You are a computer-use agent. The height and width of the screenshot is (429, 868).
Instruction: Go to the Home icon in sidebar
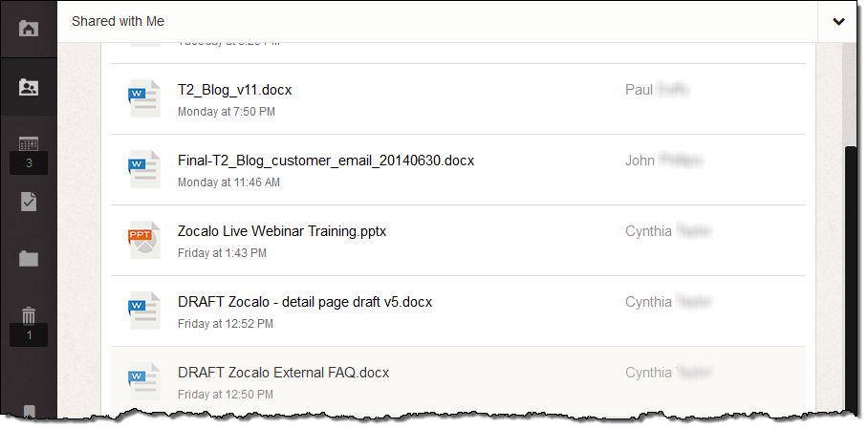(29, 28)
